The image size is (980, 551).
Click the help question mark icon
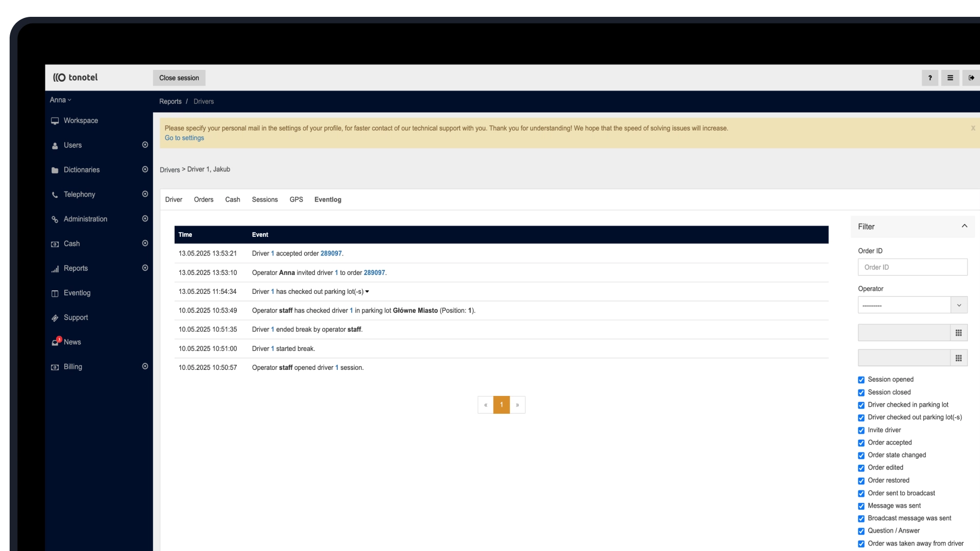(x=930, y=78)
